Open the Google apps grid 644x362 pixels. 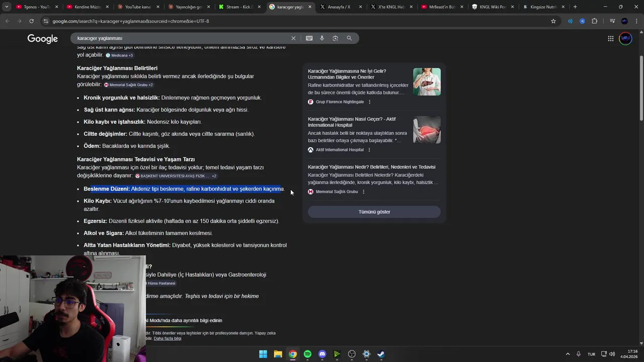[610, 39]
